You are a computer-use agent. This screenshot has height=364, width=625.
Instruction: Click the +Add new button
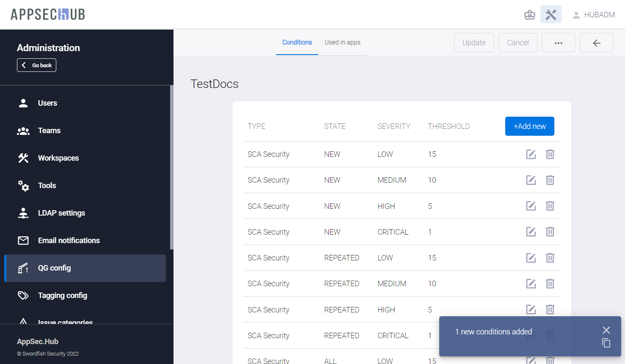529,126
